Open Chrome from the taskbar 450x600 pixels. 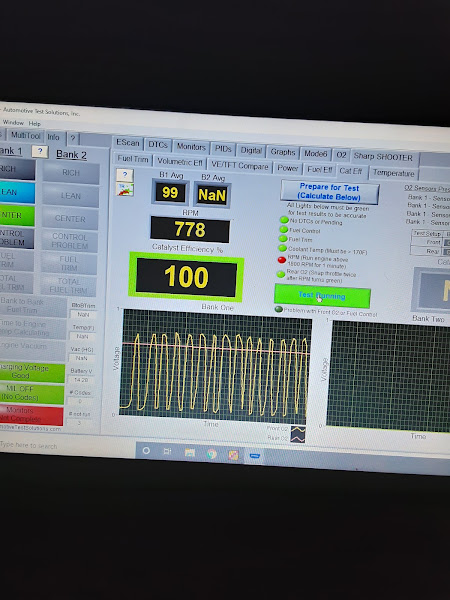(x=211, y=454)
